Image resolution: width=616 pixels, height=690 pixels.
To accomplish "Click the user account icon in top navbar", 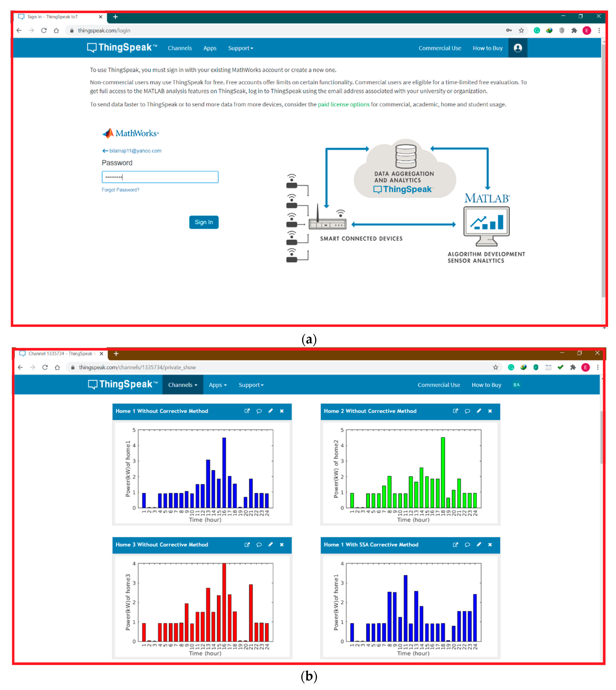I will click(x=518, y=48).
